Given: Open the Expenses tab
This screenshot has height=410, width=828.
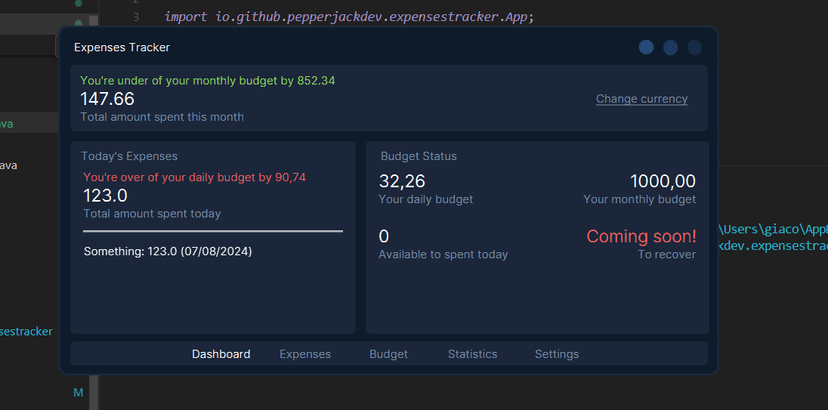Looking at the screenshot, I should point(305,354).
